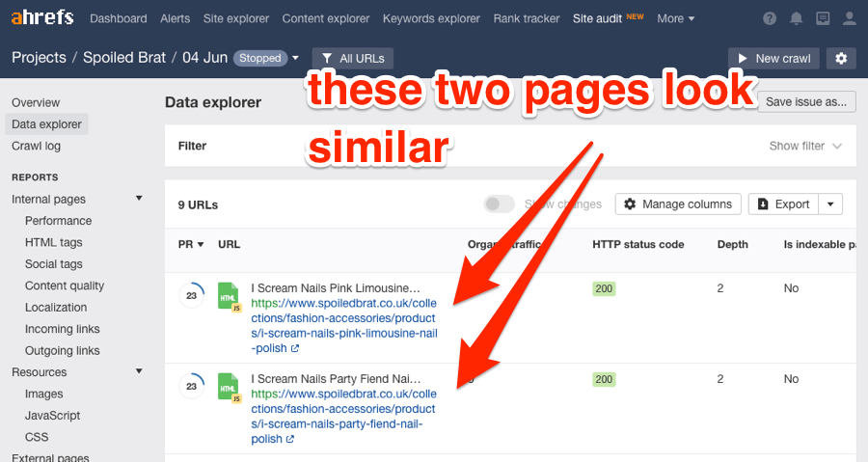Open the news message icon in header

pyautogui.click(x=823, y=19)
